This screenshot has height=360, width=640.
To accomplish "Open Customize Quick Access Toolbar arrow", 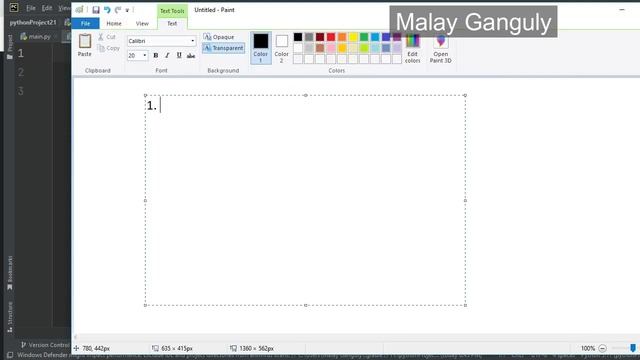I will [127, 10].
